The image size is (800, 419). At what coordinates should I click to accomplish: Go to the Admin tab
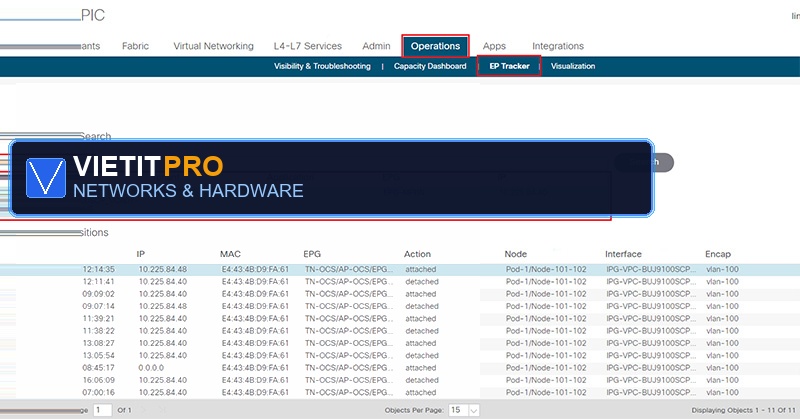click(376, 46)
